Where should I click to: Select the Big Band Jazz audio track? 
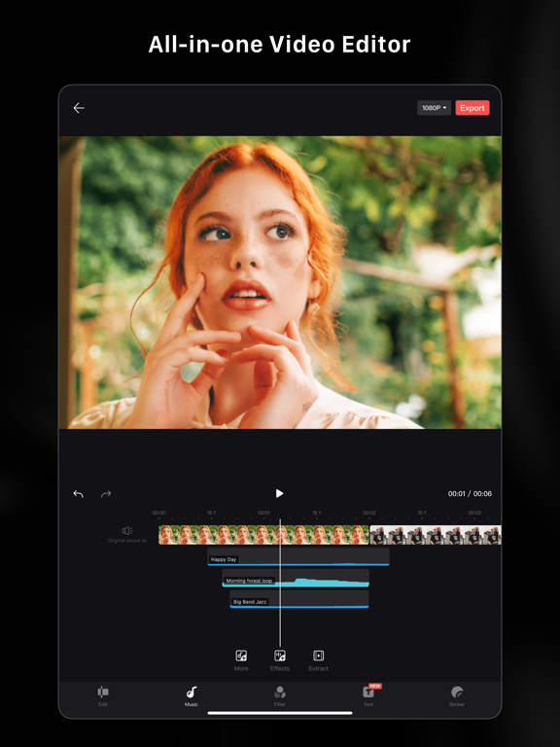[x=299, y=599]
